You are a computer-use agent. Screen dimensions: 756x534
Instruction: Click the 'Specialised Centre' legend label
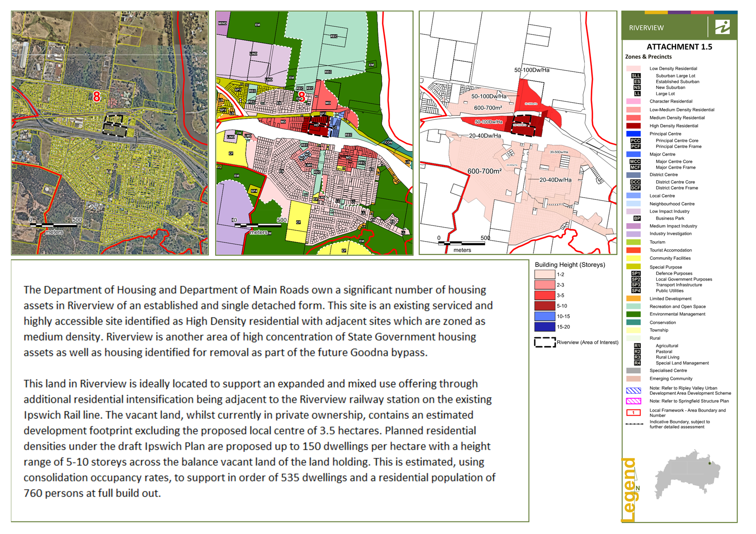click(x=668, y=371)
